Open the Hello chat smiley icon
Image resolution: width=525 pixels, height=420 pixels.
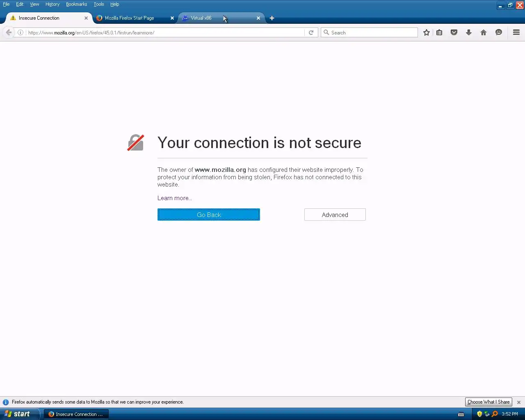(x=499, y=32)
